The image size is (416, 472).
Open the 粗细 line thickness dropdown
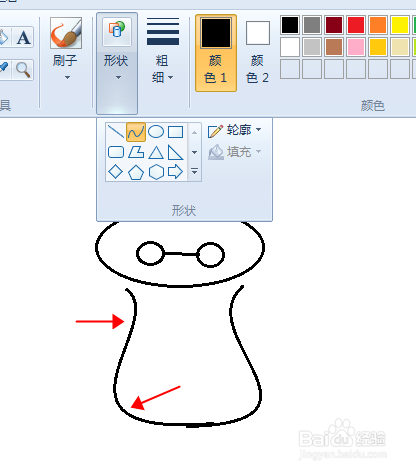point(163,50)
